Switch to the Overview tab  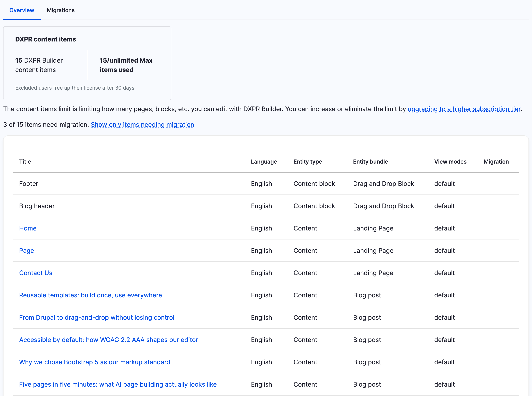[x=22, y=10]
